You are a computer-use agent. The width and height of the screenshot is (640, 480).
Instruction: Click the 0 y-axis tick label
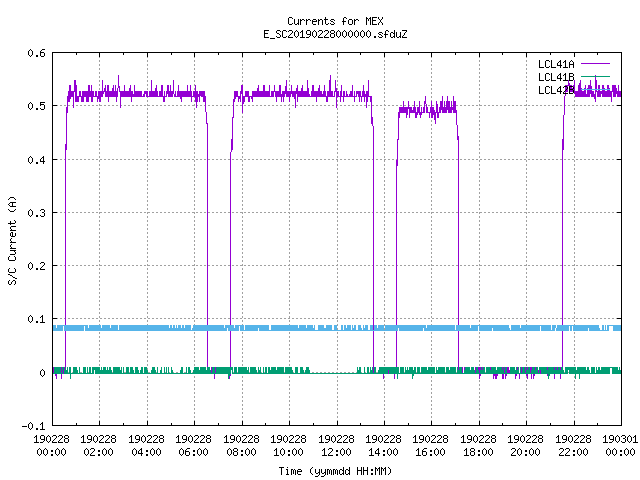coord(42,373)
